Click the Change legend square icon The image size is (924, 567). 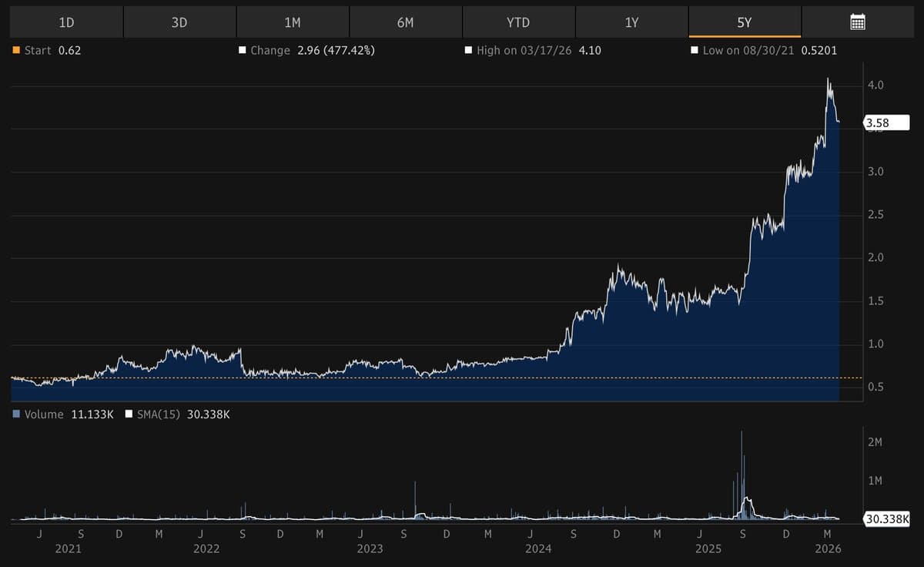pos(243,49)
